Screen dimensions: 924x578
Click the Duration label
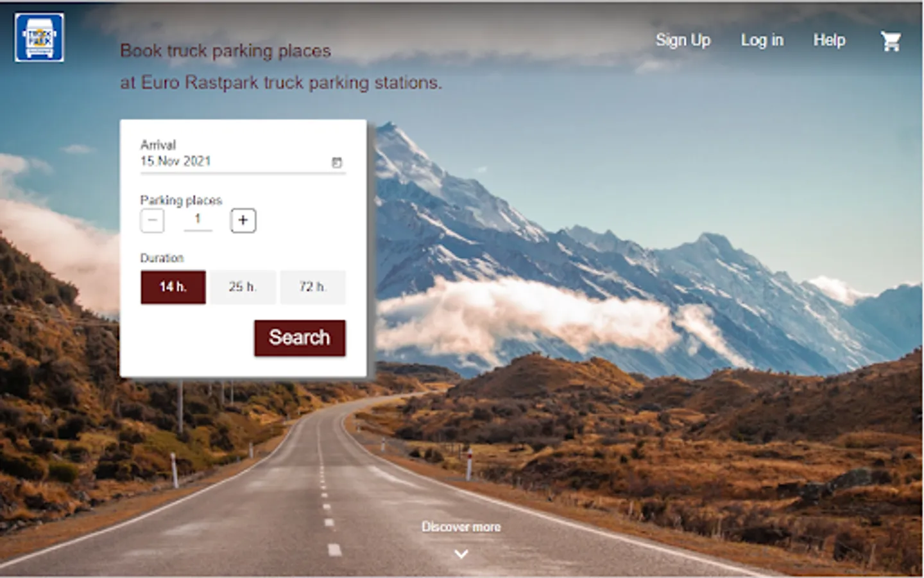click(162, 258)
